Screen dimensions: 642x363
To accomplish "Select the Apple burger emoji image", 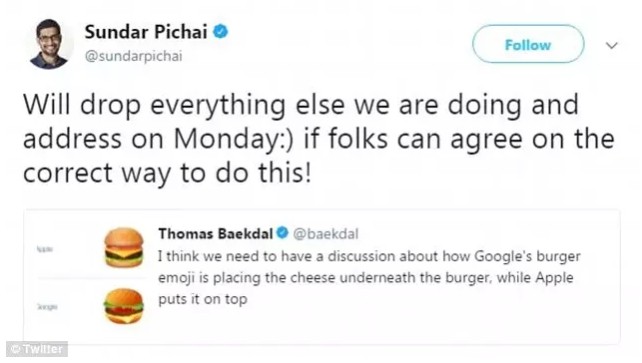I will [124, 248].
